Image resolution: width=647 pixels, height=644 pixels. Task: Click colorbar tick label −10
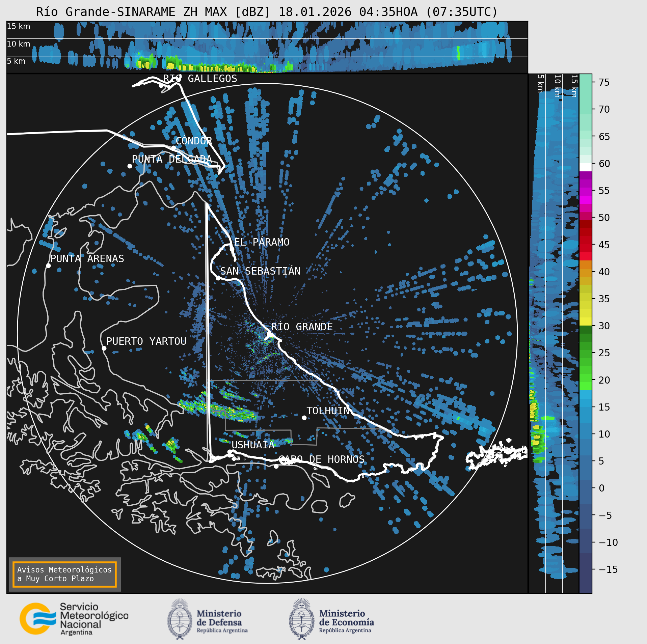tap(608, 542)
